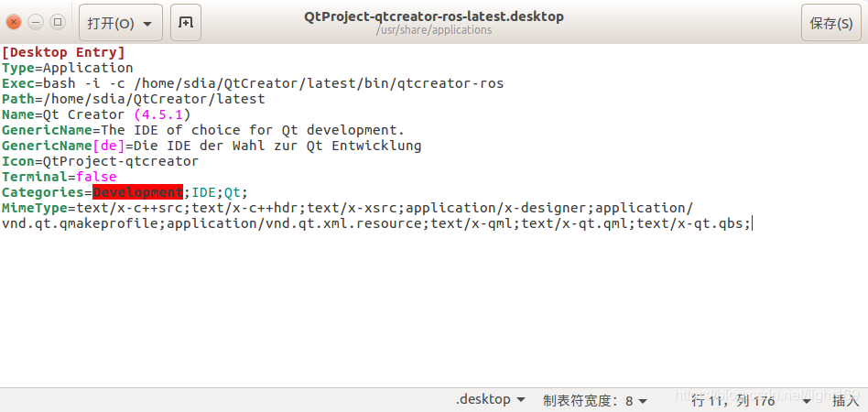Close the gedit window
The image size is (868, 412).
pos(14,22)
